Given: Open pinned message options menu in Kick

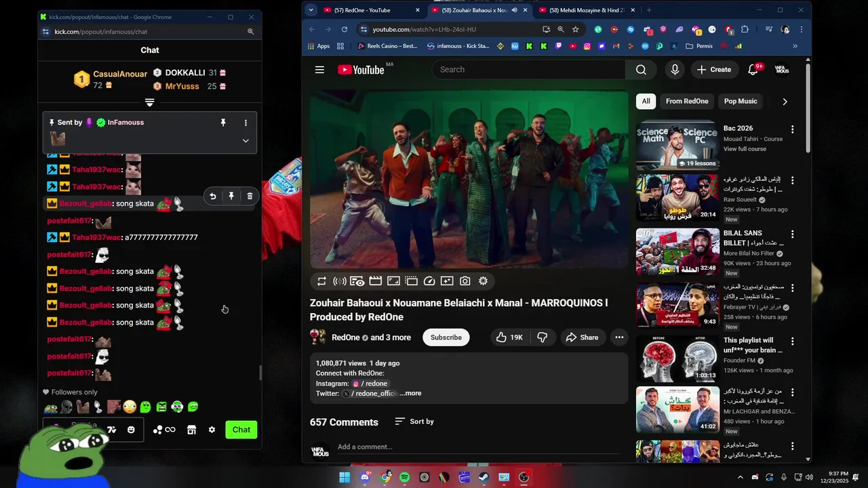Looking at the screenshot, I should [x=245, y=123].
